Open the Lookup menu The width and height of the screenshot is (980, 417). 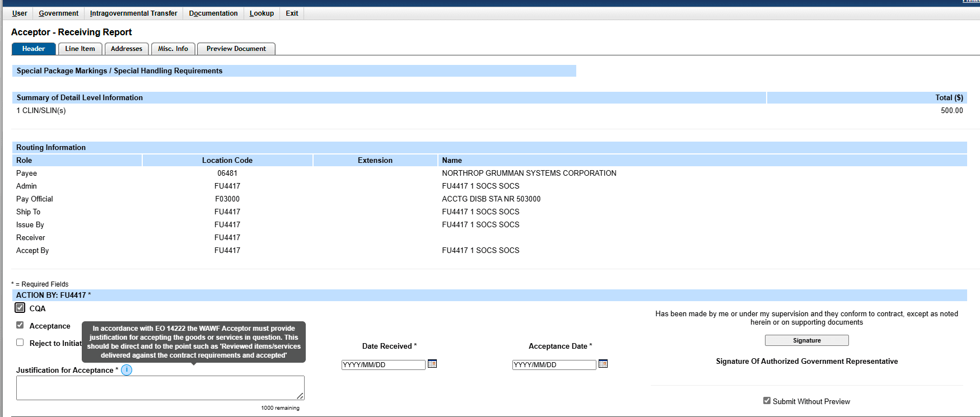262,13
